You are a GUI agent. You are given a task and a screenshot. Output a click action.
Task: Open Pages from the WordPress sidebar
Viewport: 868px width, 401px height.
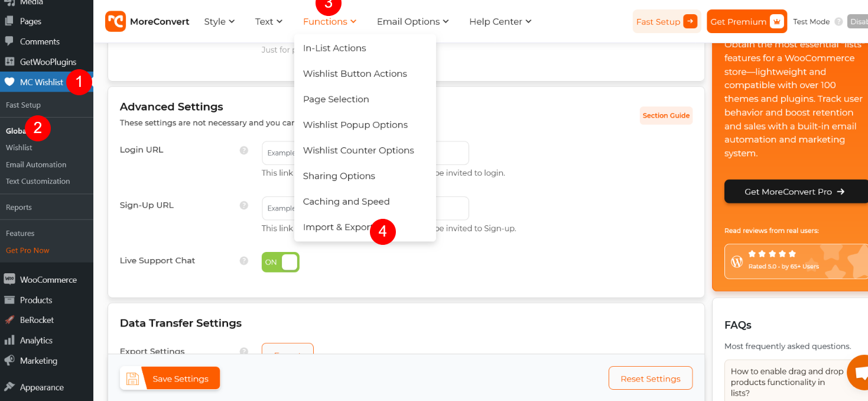(31, 21)
